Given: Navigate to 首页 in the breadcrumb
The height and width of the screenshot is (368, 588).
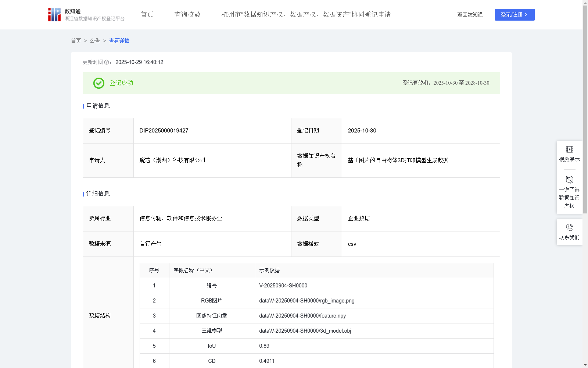Looking at the screenshot, I should (76, 41).
